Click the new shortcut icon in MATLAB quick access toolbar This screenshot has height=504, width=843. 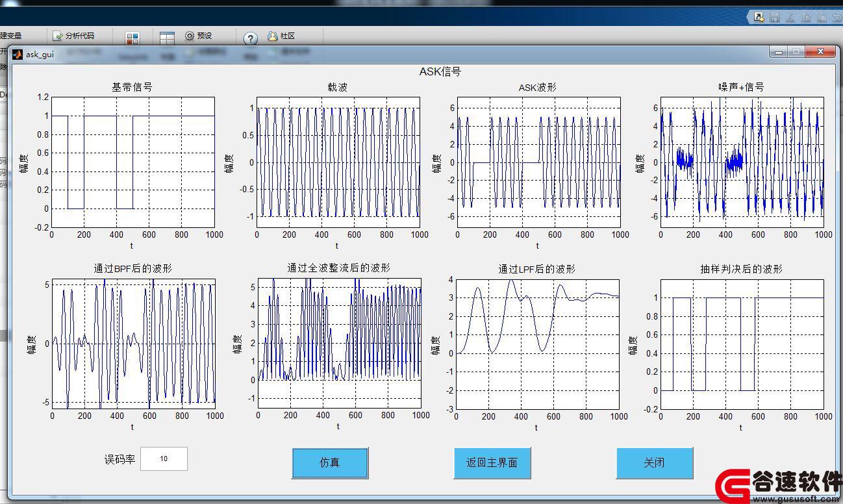click(x=759, y=18)
